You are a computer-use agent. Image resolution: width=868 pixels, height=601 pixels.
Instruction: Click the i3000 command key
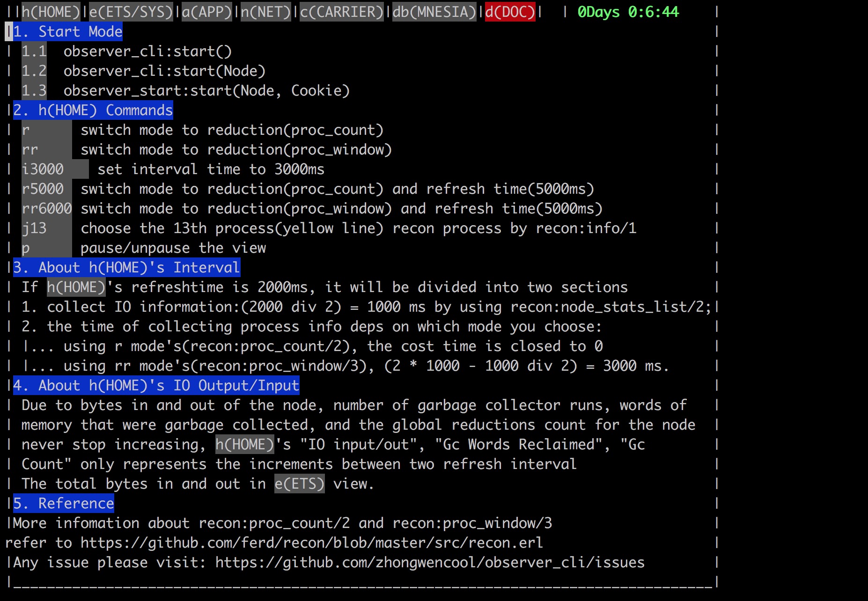(x=43, y=169)
